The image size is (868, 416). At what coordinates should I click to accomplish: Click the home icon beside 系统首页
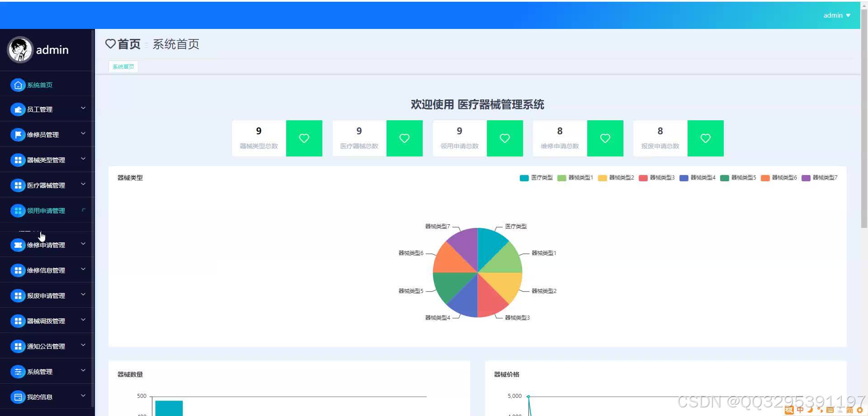point(18,85)
